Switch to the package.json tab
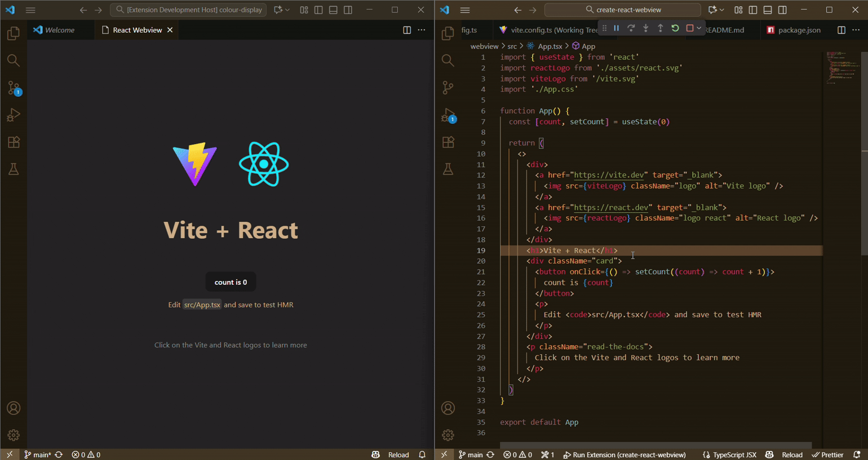The width and height of the screenshot is (868, 460). tap(799, 30)
